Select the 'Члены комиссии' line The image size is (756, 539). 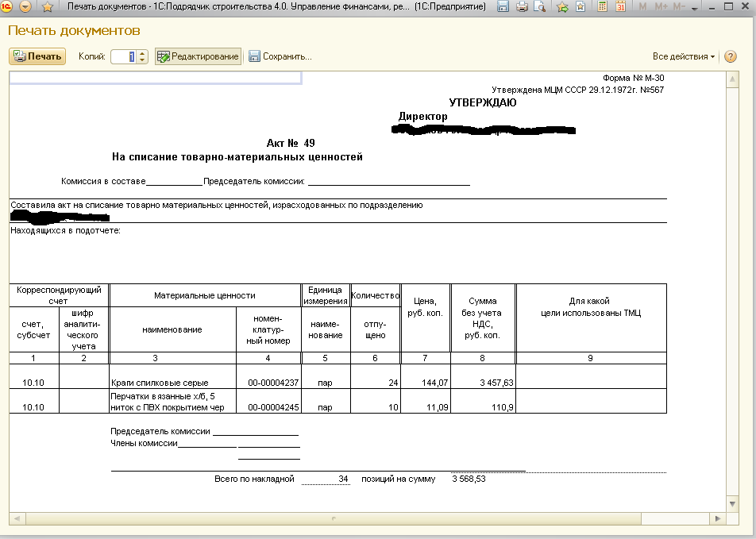[144, 444]
